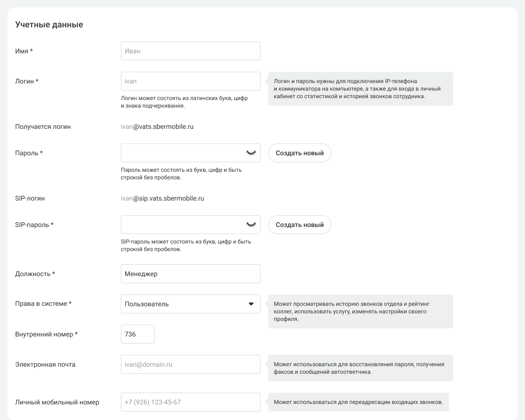
Task: Select the Должность field containing Менеджер
Action: pos(191,274)
